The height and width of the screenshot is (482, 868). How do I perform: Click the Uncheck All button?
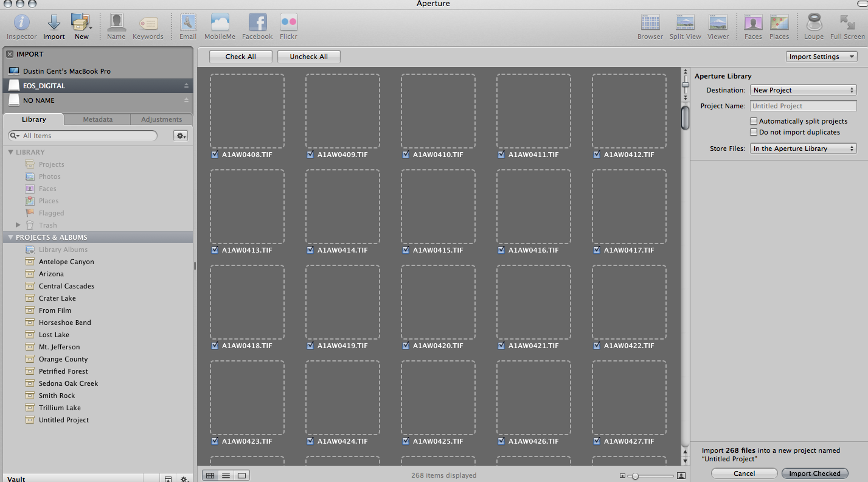point(308,57)
